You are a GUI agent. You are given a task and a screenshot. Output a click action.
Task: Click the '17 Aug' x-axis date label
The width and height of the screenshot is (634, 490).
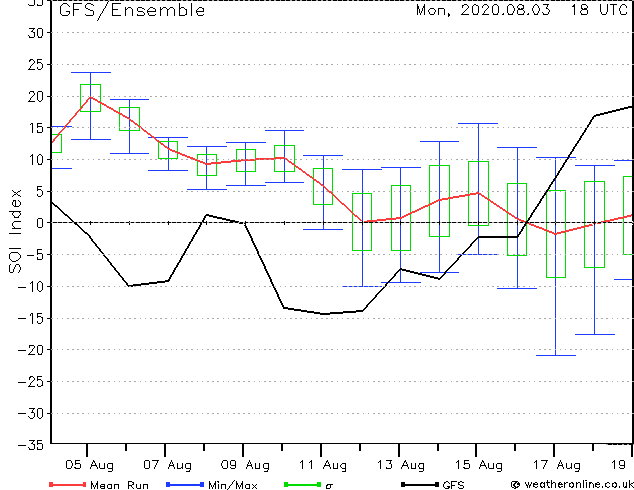click(x=556, y=465)
